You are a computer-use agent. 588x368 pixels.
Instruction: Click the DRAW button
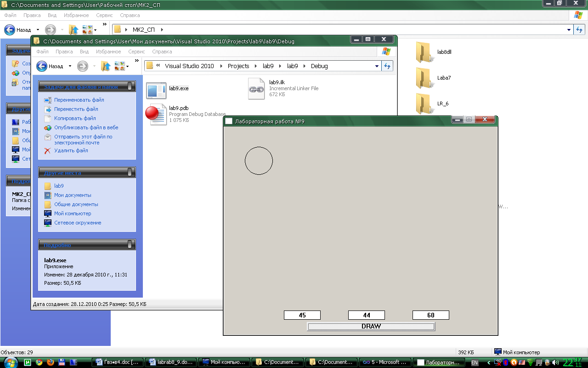[x=371, y=326]
